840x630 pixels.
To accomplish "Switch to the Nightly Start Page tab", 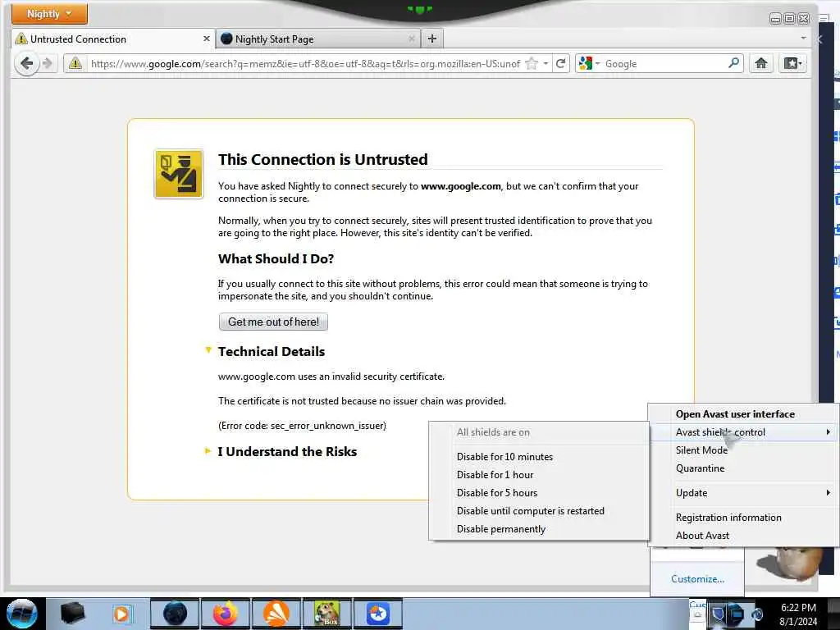I will (x=318, y=39).
